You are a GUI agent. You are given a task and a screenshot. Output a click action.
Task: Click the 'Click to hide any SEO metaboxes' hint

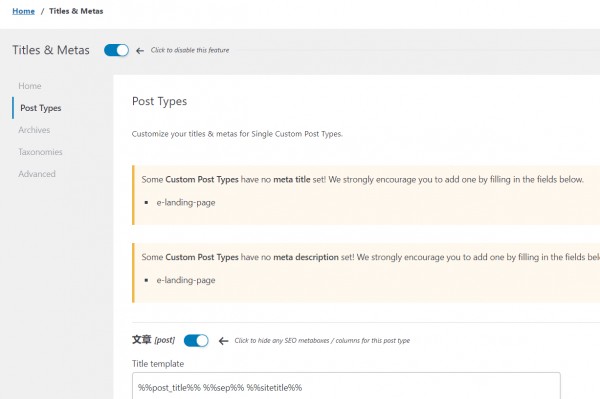pos(322,340)
